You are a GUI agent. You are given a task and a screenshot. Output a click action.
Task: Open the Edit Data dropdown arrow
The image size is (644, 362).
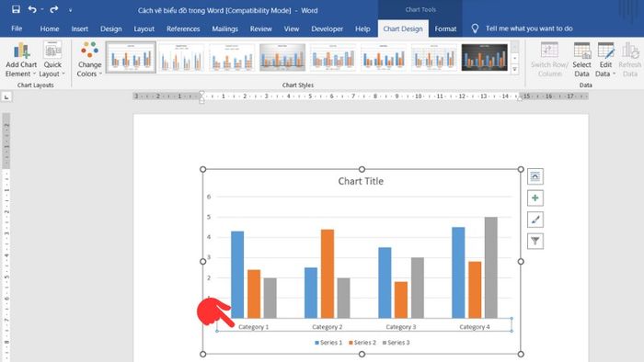(x=614, y=74)
